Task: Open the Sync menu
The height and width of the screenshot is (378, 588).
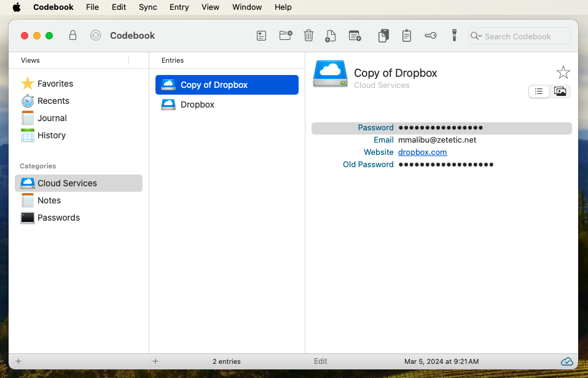Action: (147, 7)
